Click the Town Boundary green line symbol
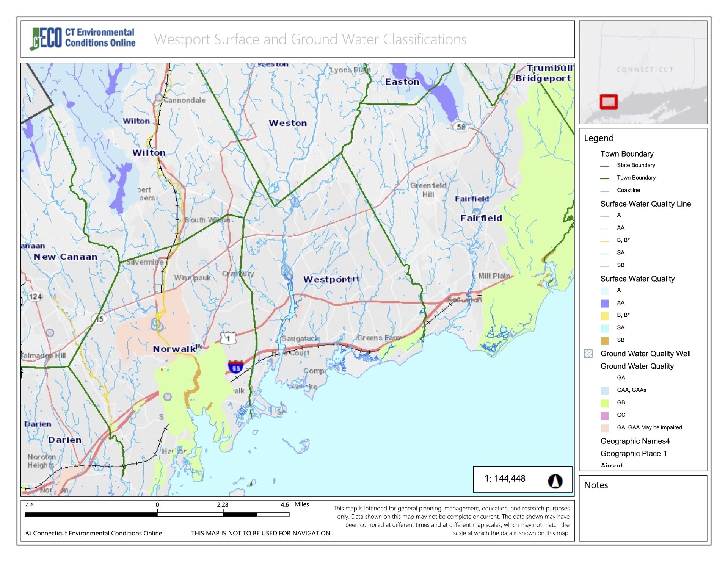 point(605,178)
